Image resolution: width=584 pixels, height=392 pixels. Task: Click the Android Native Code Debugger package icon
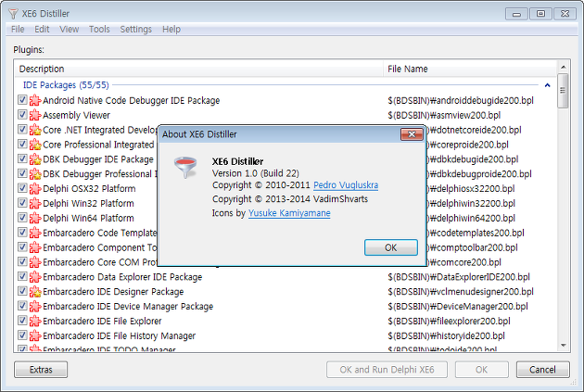(35, 100)
